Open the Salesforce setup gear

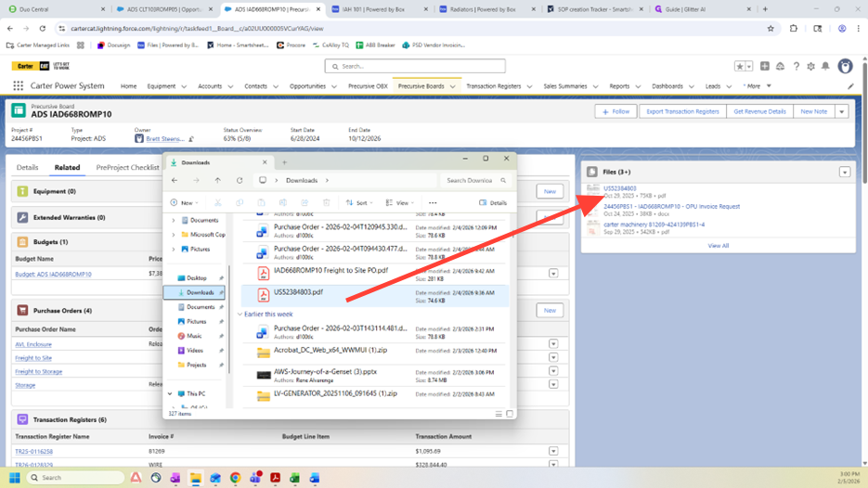coord(810,67)
